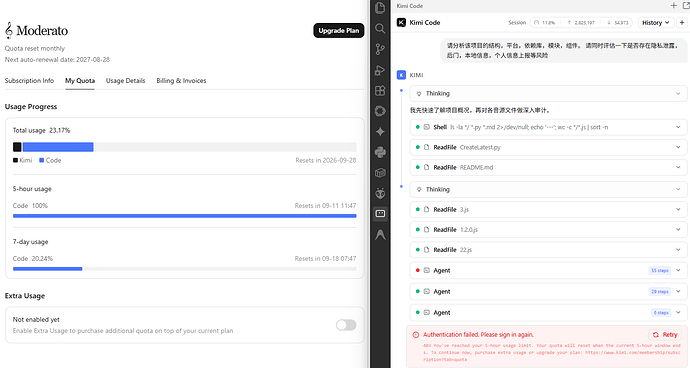Image resolution: width=690 pixels, height=368 pixels.
Task: Click the blue KIMI avatar icon
Action: point(401,75)
